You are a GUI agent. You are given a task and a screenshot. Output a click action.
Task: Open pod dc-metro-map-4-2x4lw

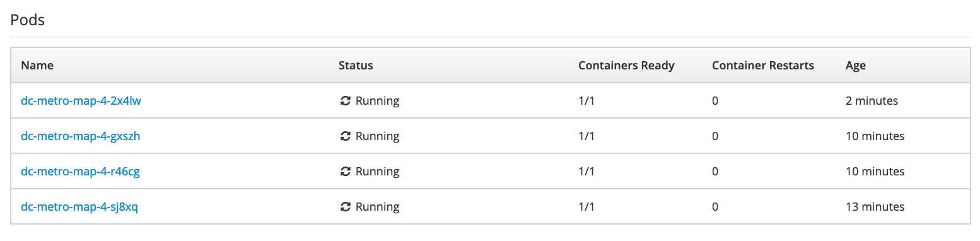[81, 101]
